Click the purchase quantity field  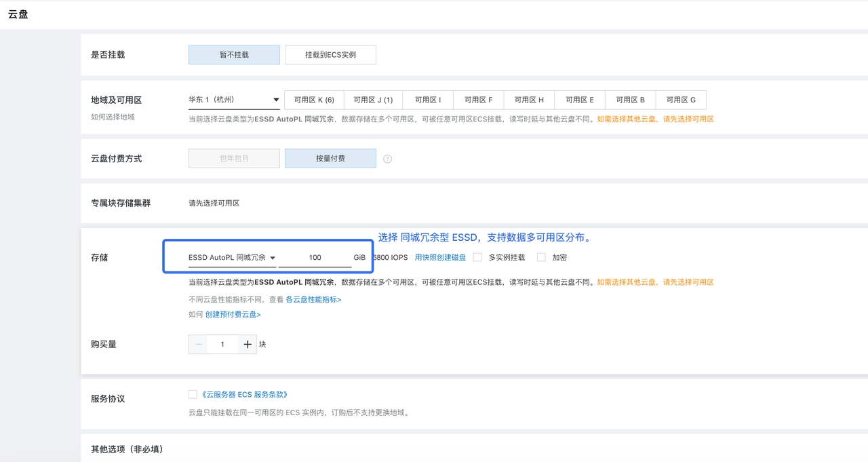point(222,345)
